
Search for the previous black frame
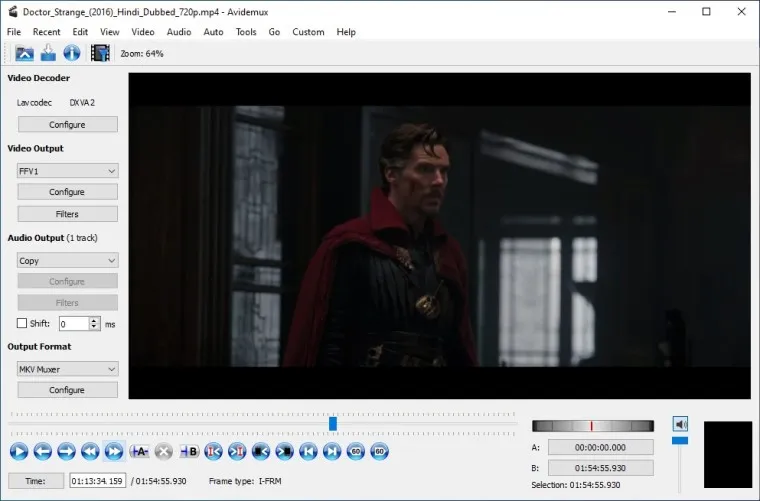(261, 452)
